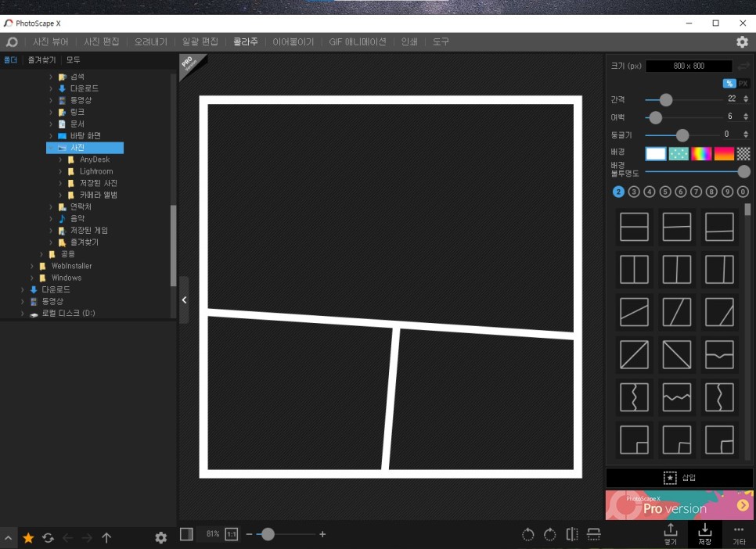The width and height of the screenshot is (756, 549).
Task: Switch to 즐겨찾기 folder view
Action: [x=42, y=59]
